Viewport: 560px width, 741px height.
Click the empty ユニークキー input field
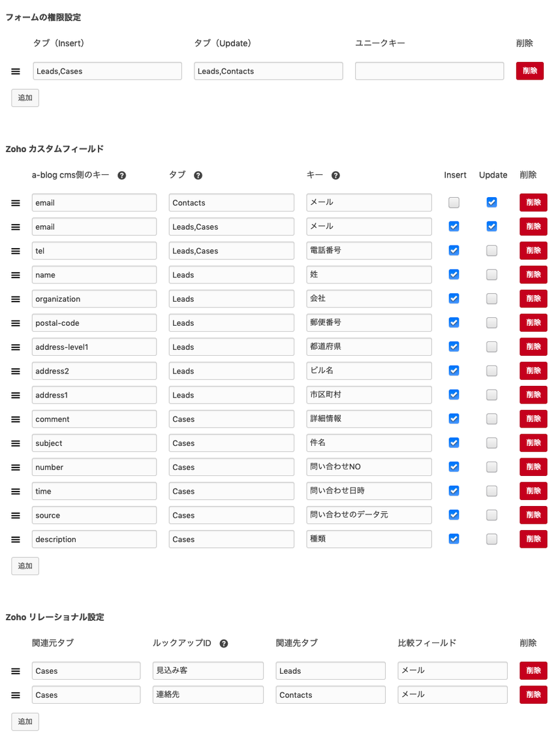point(429,71)
